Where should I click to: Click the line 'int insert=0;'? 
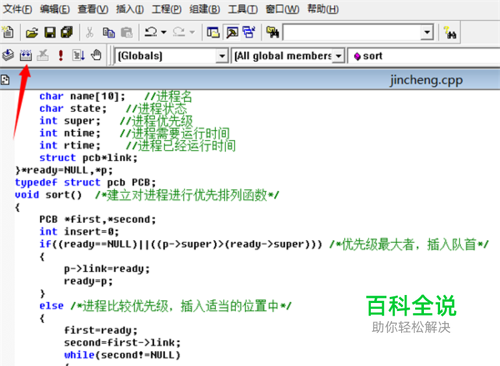(79, 232)
